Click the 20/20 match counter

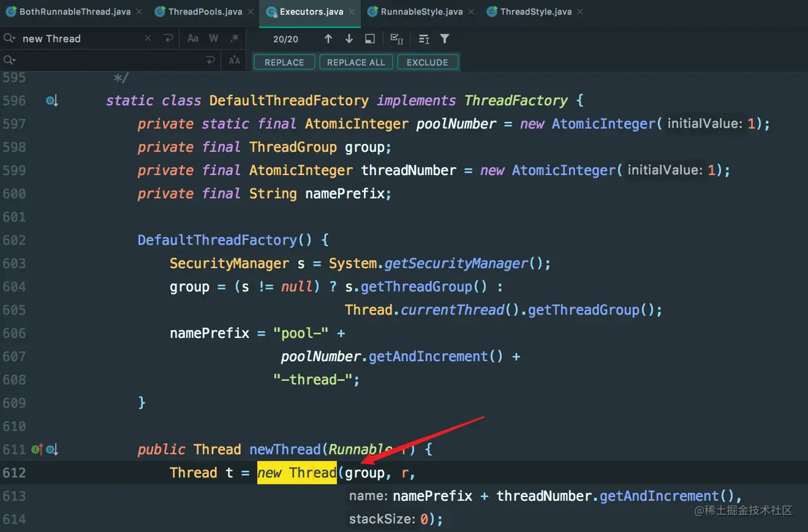click(285, 39)
